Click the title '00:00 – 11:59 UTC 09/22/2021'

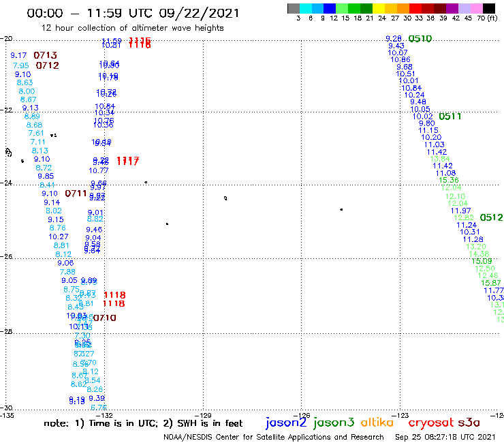click(x=133, y=13)
